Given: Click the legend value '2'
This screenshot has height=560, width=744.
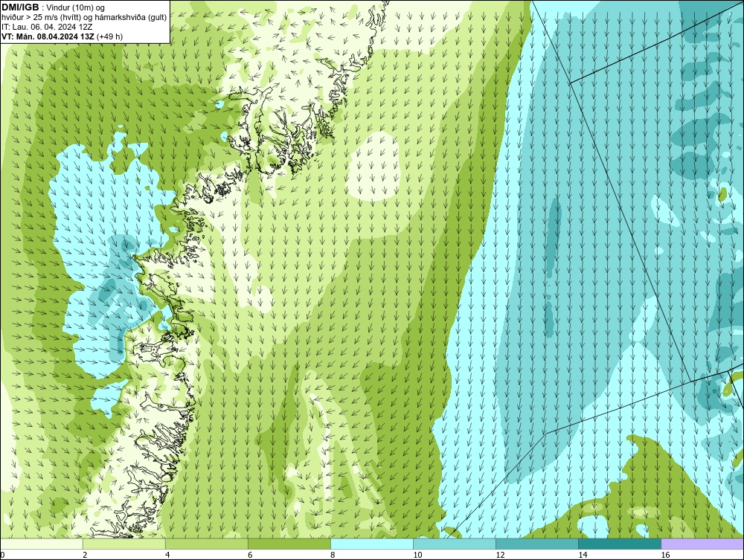Looking at the screenshot, I should point(85,555).
